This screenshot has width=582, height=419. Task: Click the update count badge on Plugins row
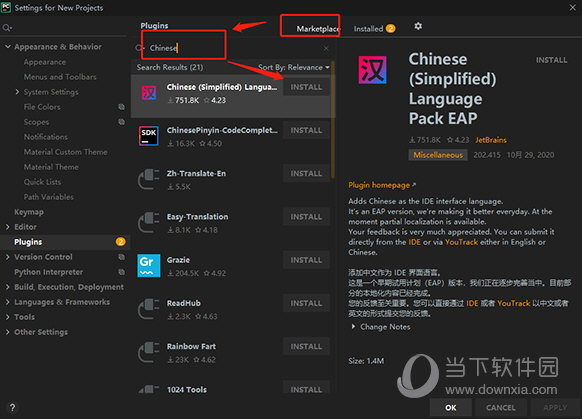120,242
